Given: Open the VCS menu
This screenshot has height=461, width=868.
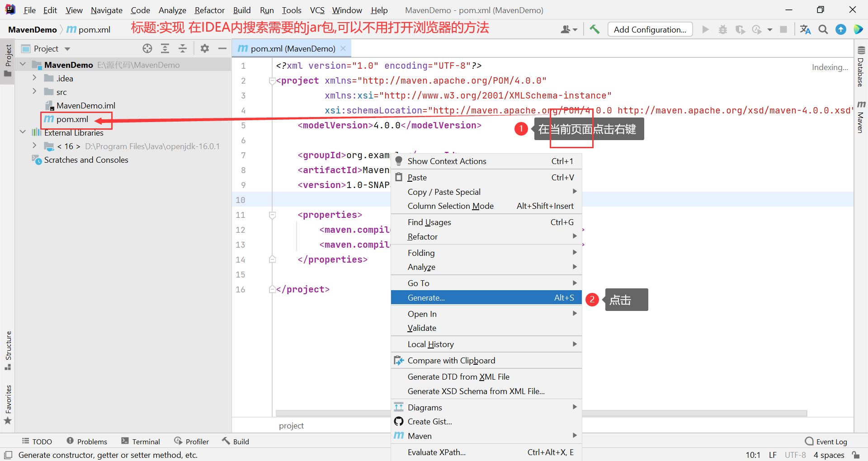Looking at the screenshot, I should [x=317, y=10].
